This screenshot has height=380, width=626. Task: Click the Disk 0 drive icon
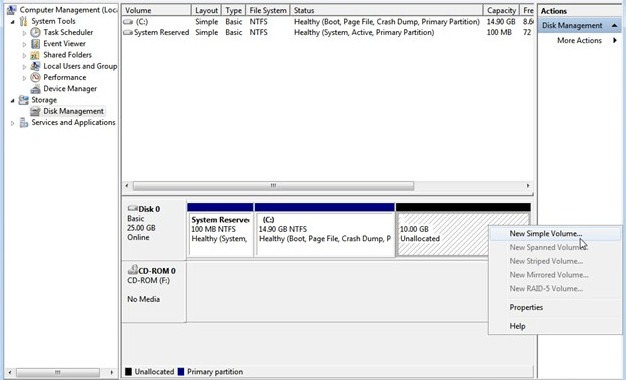[133, 208]
